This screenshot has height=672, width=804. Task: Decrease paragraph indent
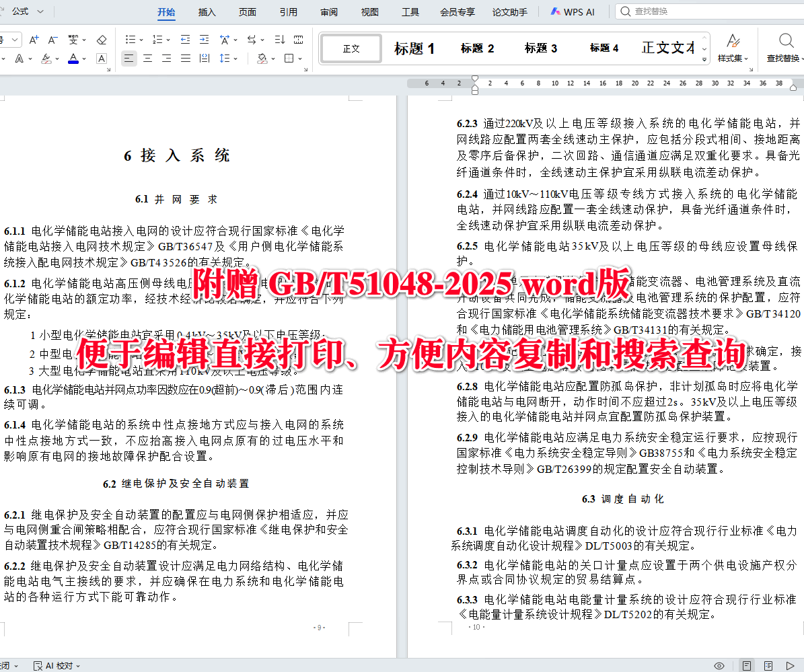185,40
